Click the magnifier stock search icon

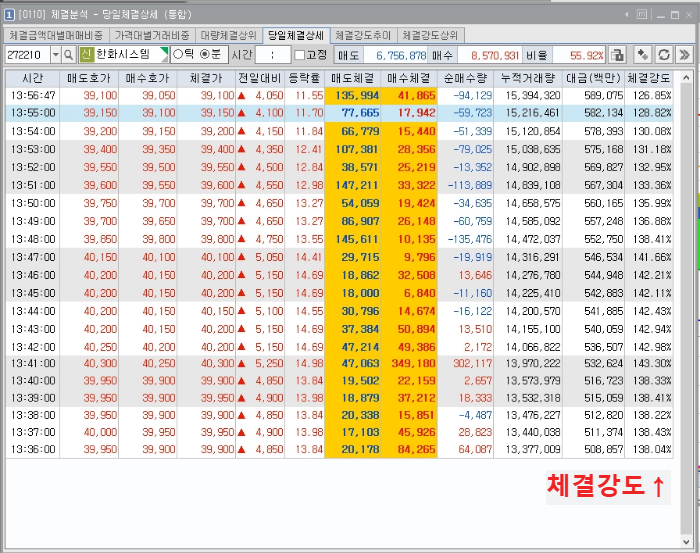tap(68, 55)
